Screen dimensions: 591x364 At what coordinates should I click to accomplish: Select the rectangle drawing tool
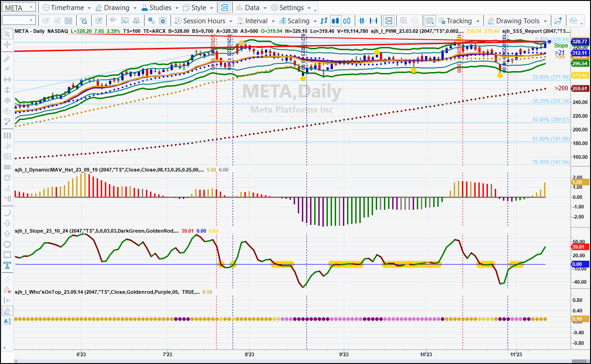click(7, 255)
